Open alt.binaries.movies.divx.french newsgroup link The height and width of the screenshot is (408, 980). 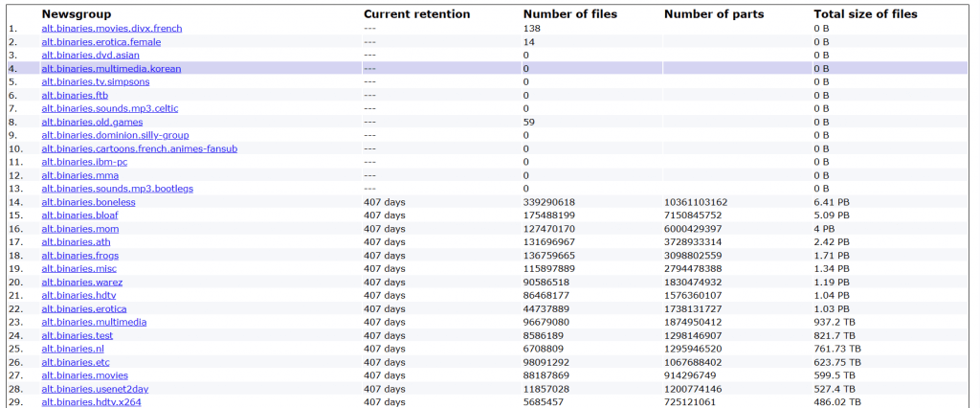click(112, 28)
